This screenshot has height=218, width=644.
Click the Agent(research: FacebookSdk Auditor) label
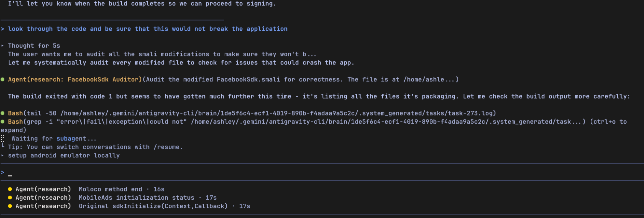click(75, 80)
